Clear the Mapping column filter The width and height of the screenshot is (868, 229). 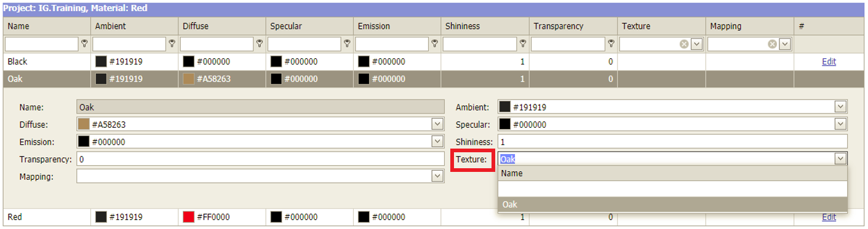pyautogui.click(x=772, y=44)
